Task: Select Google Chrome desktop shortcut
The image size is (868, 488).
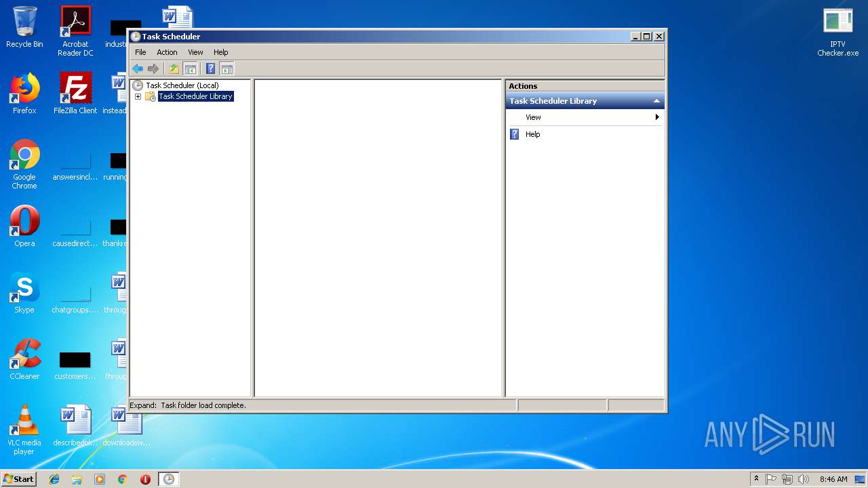Action: (24, 164)
